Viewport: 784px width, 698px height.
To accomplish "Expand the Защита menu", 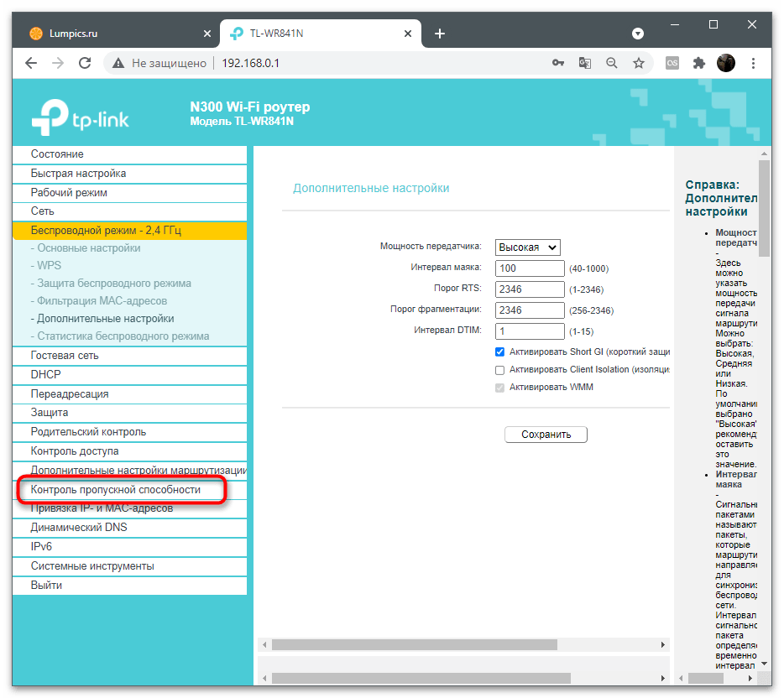I will pyautogui.click(x=129, y=413).
